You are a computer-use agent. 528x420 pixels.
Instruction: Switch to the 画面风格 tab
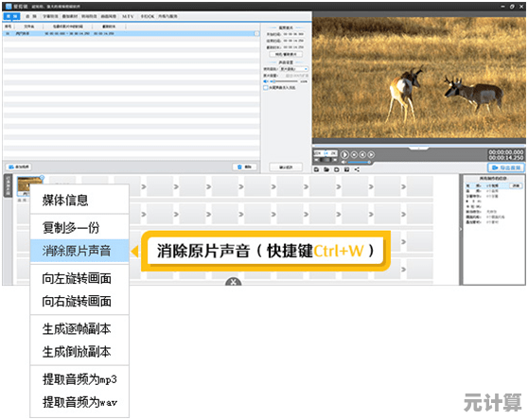tap(109, 16)
